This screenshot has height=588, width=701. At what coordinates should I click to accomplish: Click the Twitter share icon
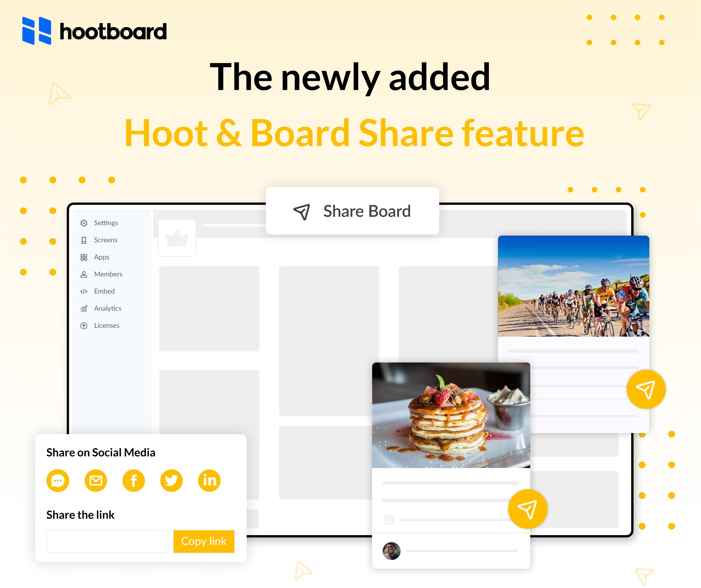171,479
